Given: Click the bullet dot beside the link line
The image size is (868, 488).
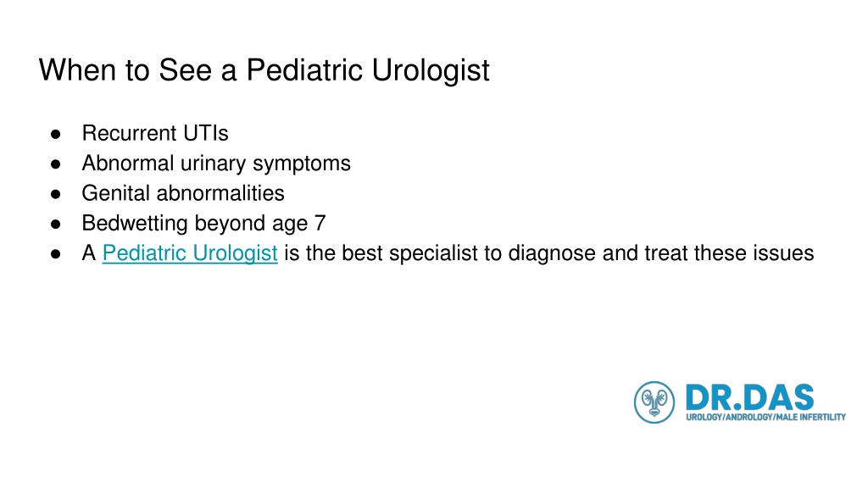Looking at the screenshot, I should [x=55, y=253].
